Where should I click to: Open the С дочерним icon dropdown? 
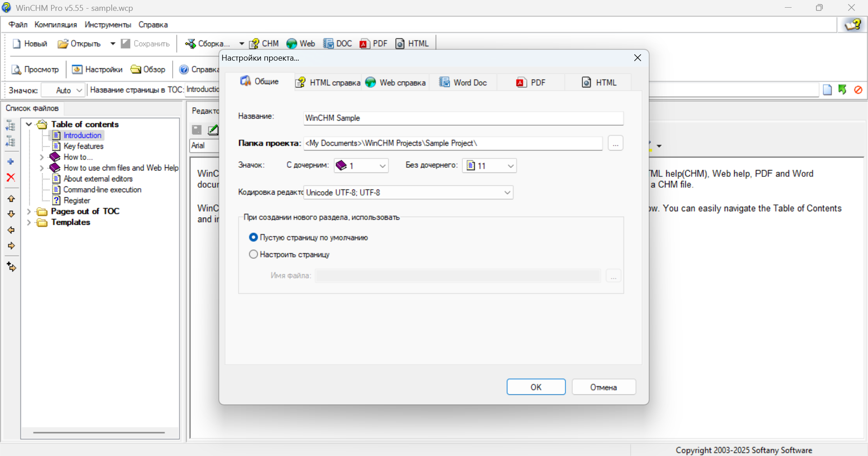tap(361, 166)
